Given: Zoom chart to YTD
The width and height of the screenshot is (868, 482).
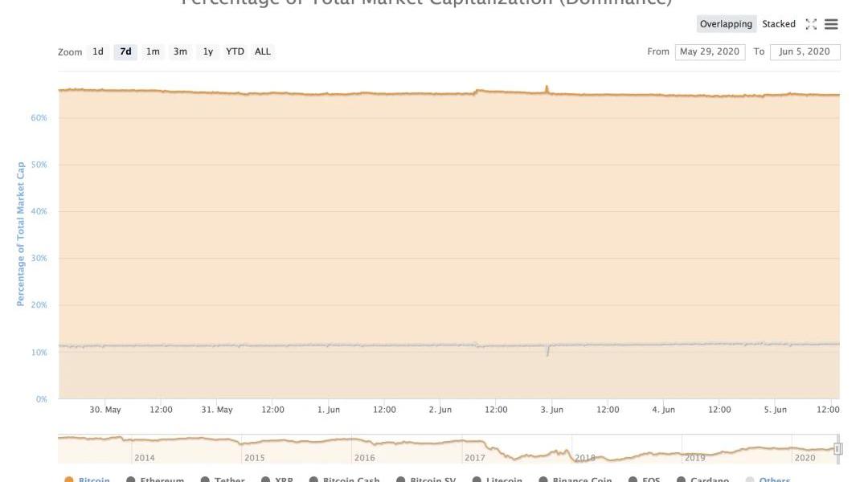Looking at the screenshot, I should tap(235, 52).
